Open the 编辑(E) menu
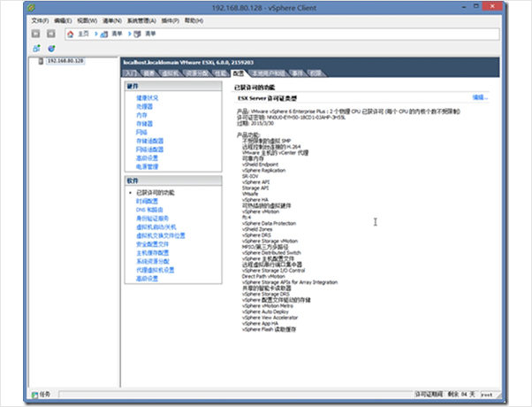This screenshot has width=532, height=407. tap(63, 20)
